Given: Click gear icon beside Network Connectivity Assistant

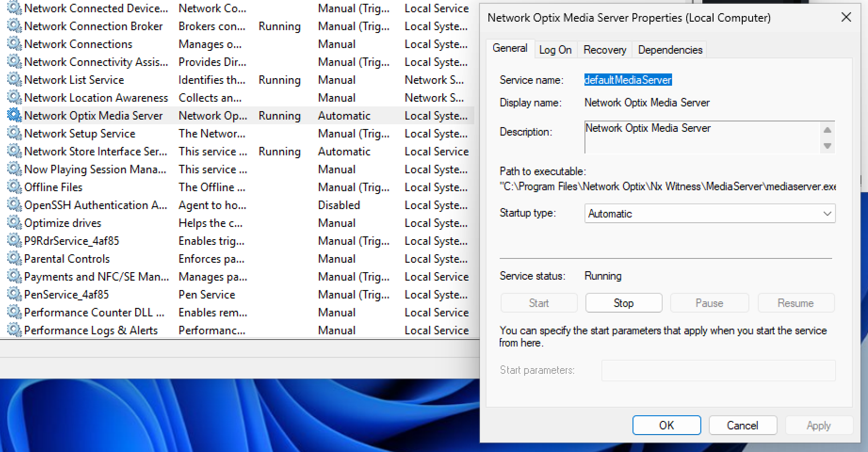Looking at the screenshot, I should (x=15, y=62).
